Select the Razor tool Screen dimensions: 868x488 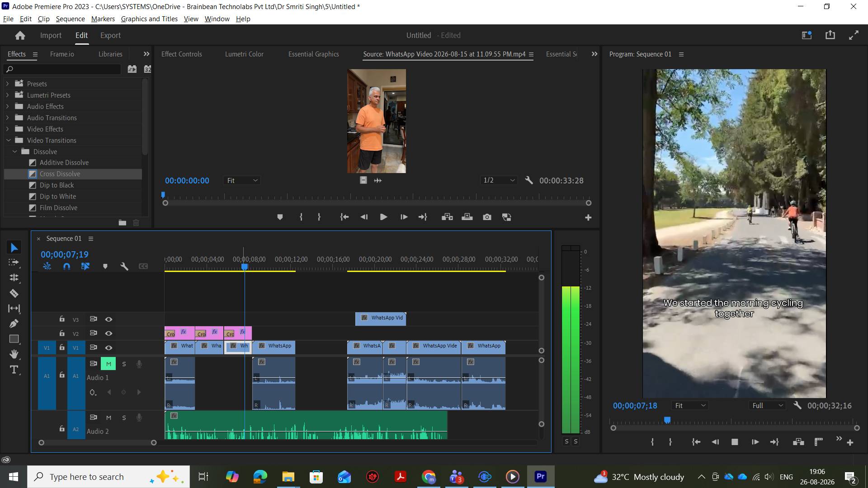[14, 293]
